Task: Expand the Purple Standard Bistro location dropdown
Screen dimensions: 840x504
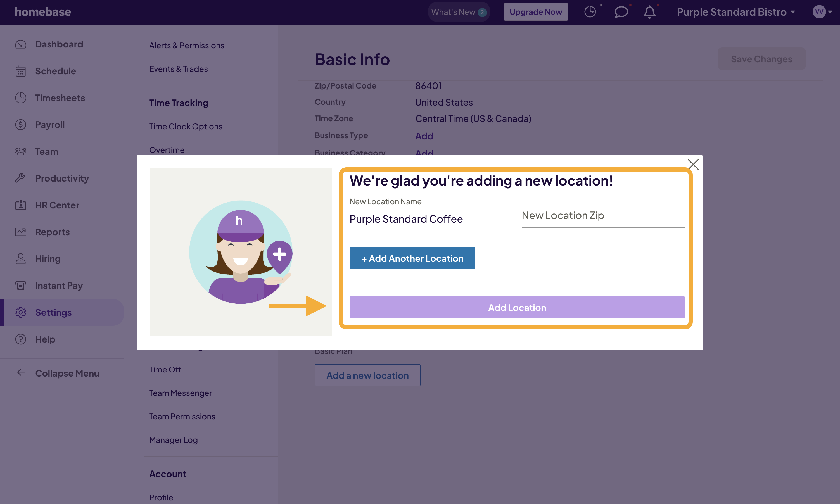Action: (x=736, y=12)
